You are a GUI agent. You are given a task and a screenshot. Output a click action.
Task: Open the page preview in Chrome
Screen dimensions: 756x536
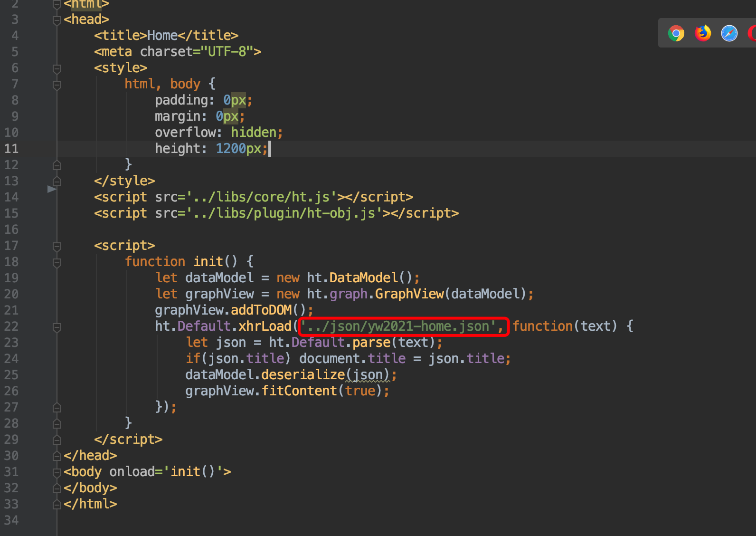(676, 34)
